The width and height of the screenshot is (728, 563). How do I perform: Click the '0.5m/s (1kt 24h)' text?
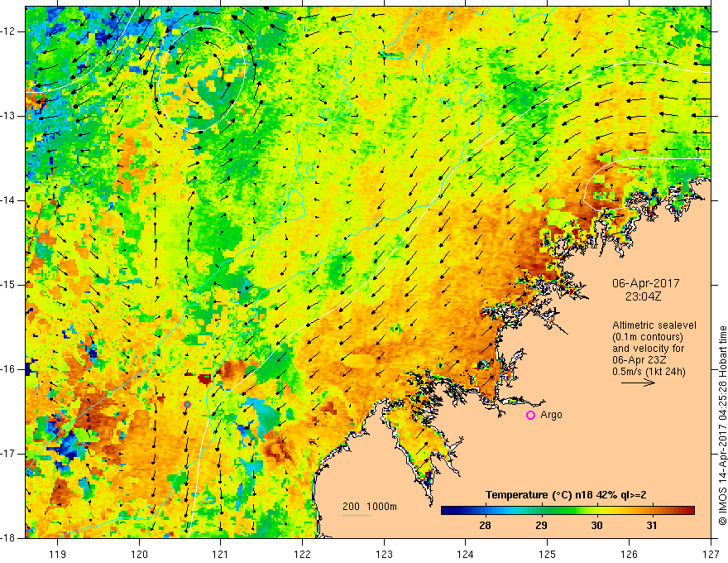click(x=649, y=372)
